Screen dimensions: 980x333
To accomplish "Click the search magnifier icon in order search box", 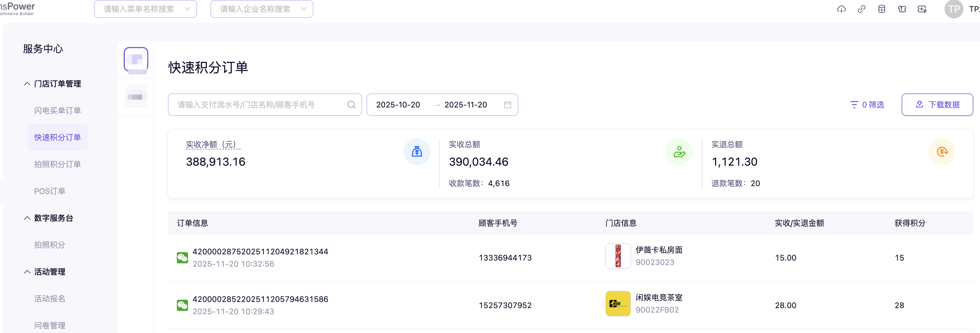I will click(x=351, y=105).
